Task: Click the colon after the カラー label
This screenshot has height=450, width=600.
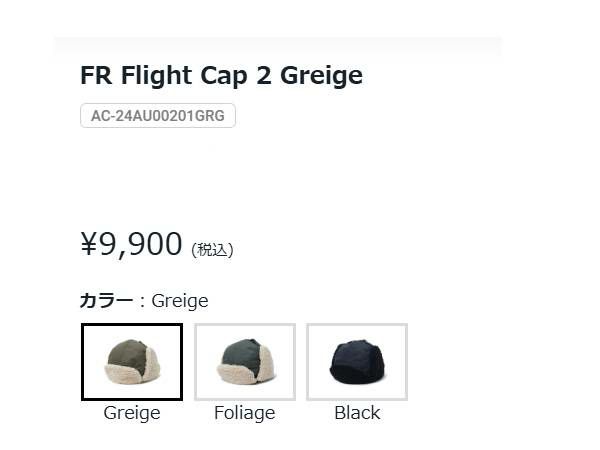Action: [143, 302]
